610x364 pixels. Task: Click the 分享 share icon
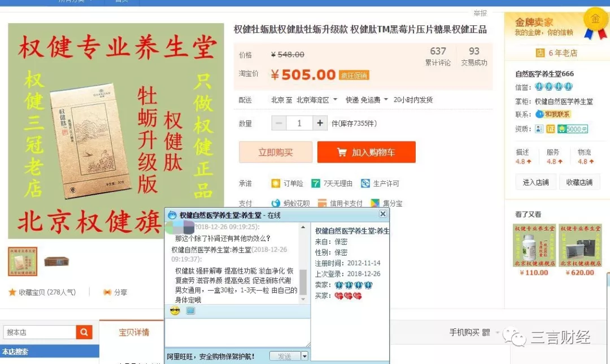107,292
